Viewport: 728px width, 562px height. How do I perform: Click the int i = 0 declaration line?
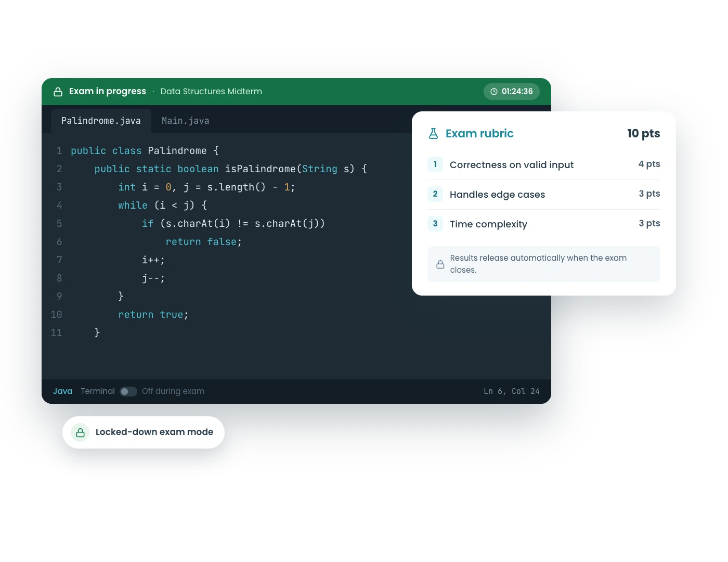point(207,187)
